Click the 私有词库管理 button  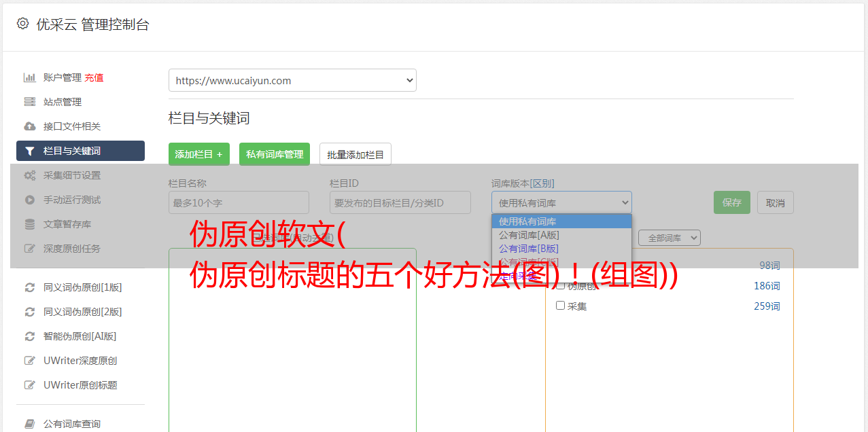tap(275, 154)
